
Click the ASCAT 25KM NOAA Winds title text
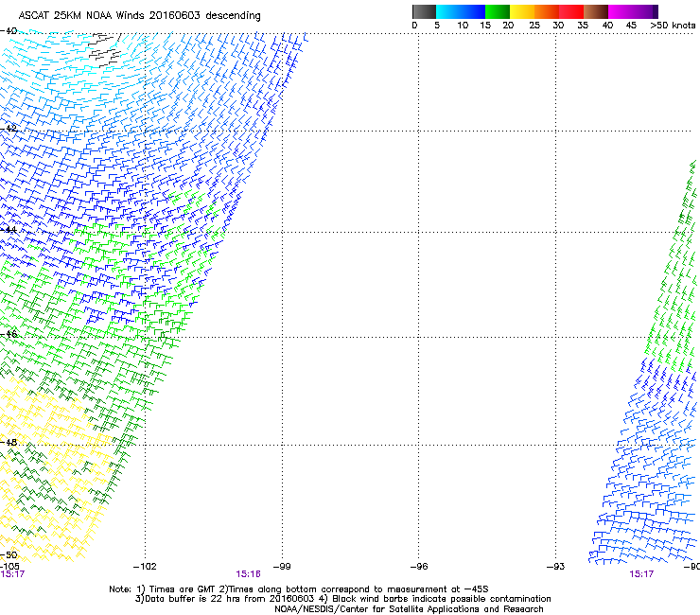[x=139, y=15]
